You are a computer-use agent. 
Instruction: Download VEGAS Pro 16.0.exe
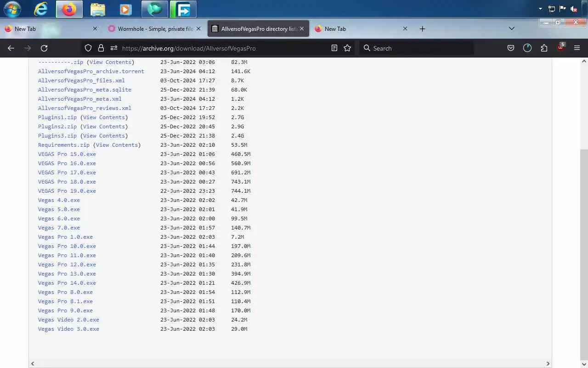click(x=67, y=163)
